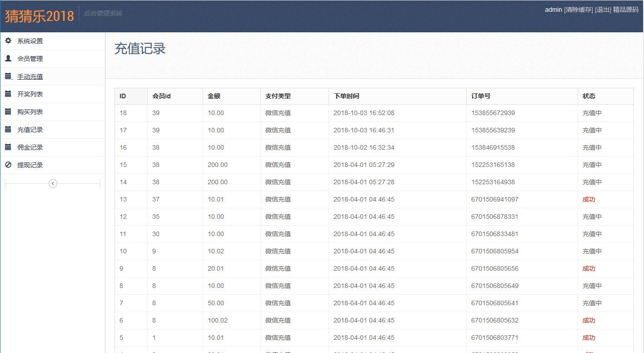The image size is (644, 353).
Task: Click the user icon beside 会员管理
Action: 8,59
